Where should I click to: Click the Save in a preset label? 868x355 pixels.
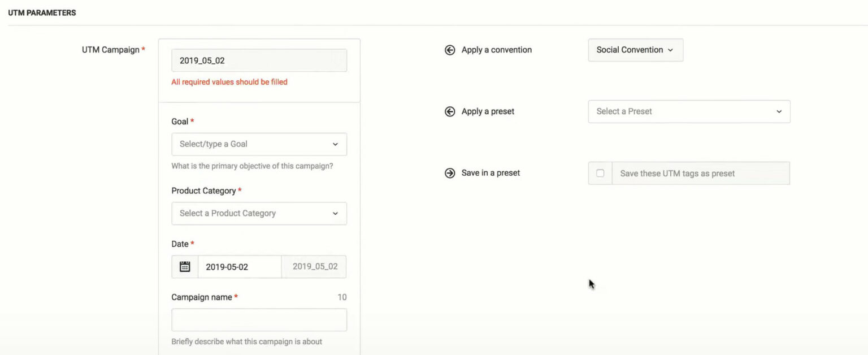coord(489,172)
